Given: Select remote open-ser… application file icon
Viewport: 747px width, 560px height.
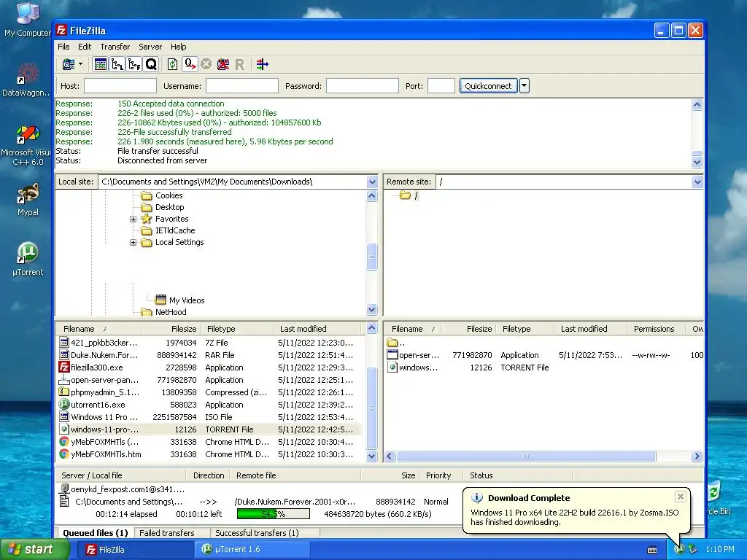Looking at the screenshot, I should tap(392, 355).
